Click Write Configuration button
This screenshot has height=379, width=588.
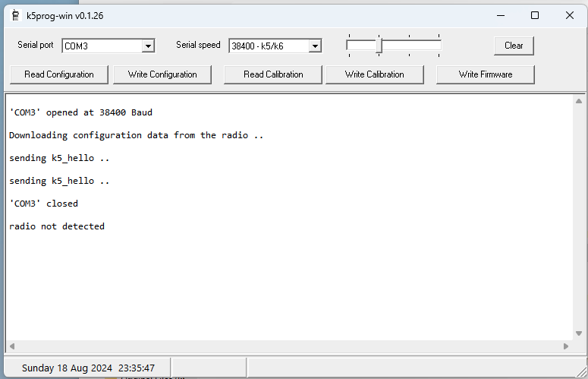click(162, 74)
